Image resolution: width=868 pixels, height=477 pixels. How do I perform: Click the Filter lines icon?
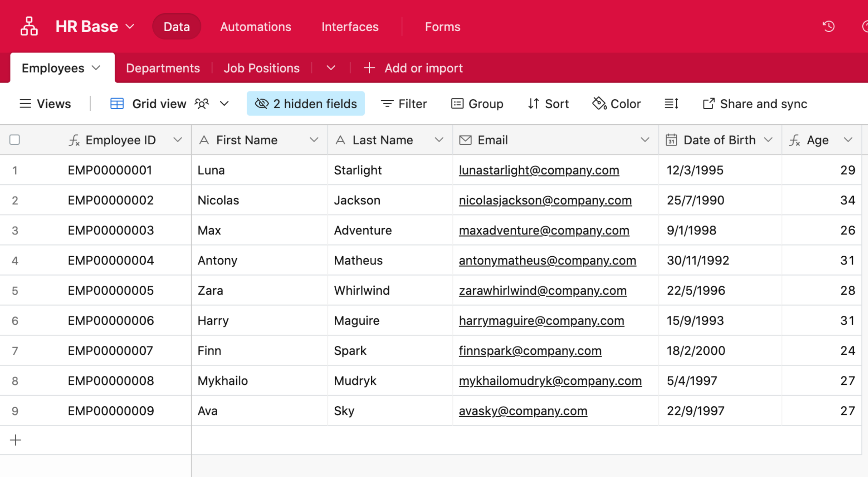387,104
